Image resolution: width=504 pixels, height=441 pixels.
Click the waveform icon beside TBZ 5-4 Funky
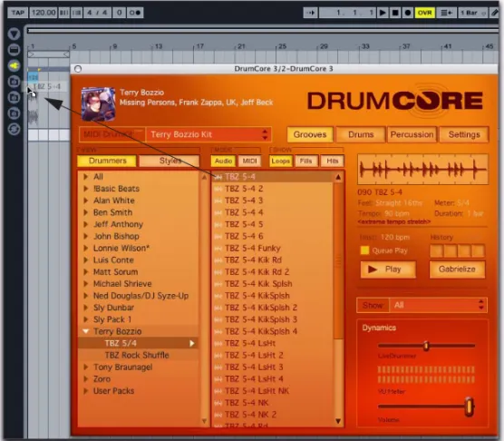[x=218, y=249]
